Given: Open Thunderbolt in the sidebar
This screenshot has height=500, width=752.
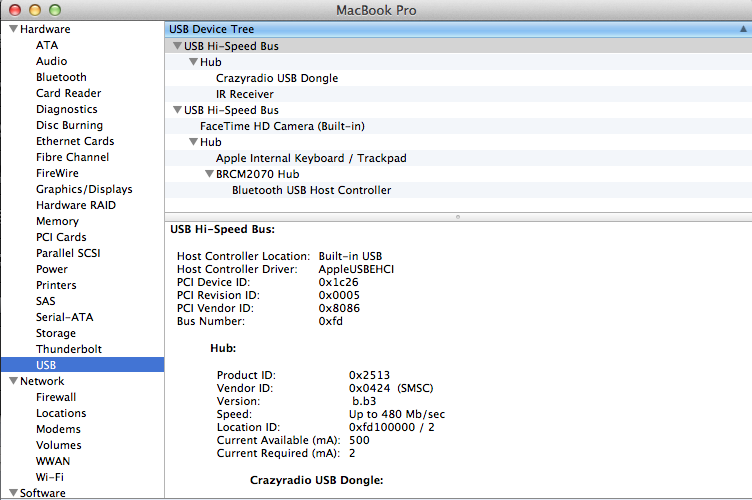Looking at the screenshot, I should coord(68,349).
